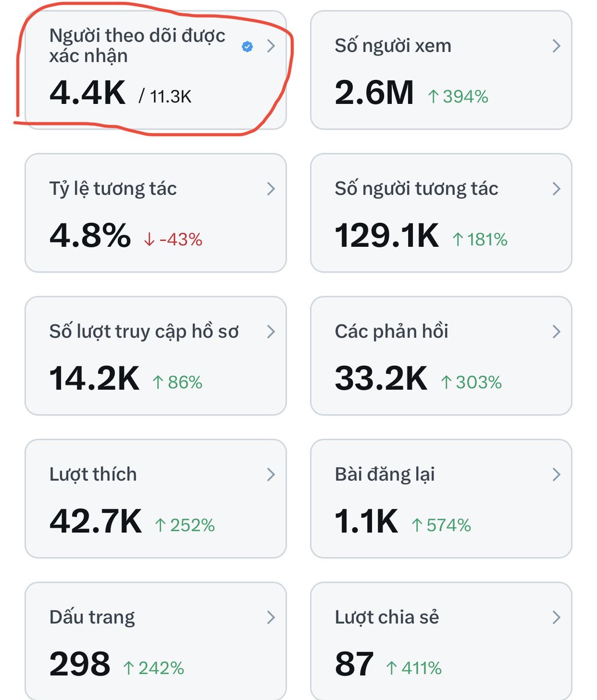The image size is (597, 700).
Task: Open the Lượt chia sẻ chevron
Action: coord(556,618)
